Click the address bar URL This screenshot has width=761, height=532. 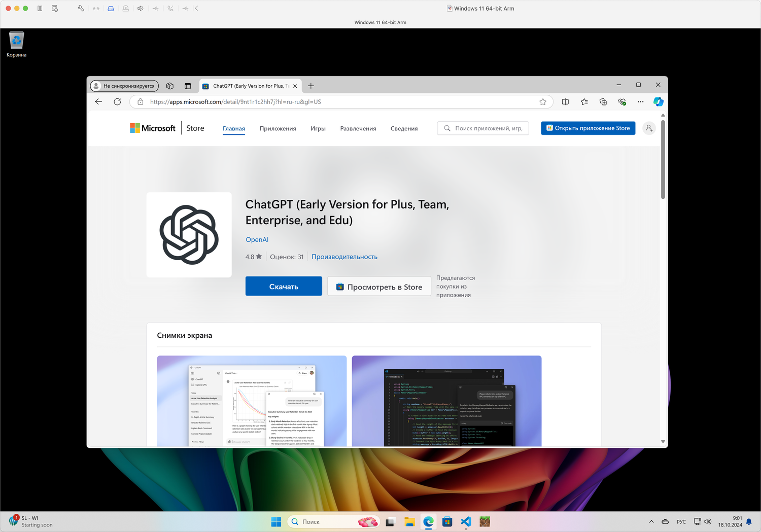point(235,102)
